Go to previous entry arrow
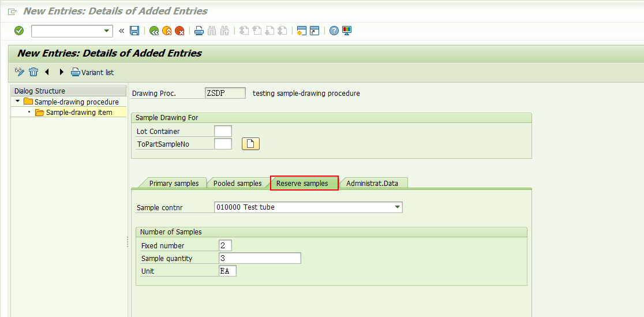The width and height of the screenshot is (644, 317). tap(47, 72)
